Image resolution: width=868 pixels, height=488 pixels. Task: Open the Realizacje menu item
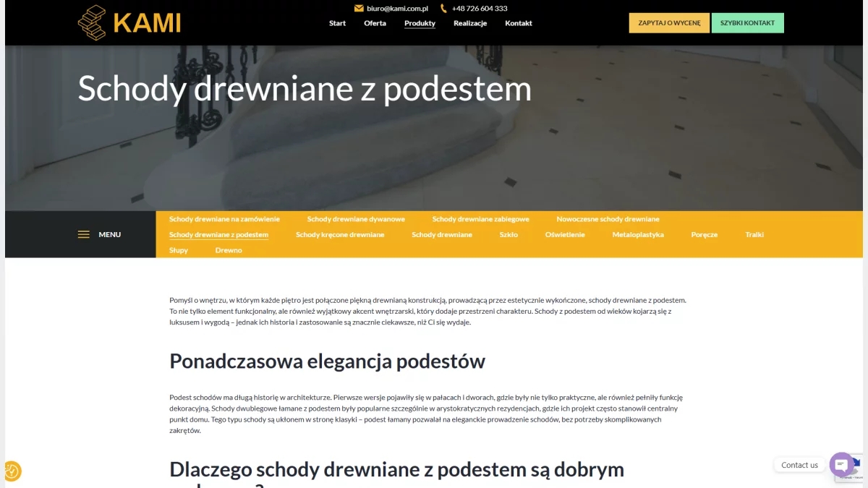(470, 23)
